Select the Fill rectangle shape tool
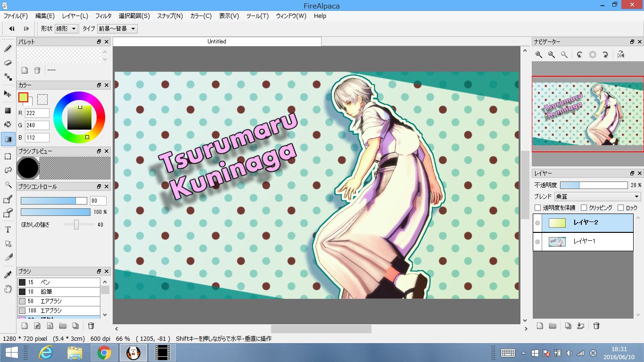Screen dimensions: 644x362 pos(8,111)
